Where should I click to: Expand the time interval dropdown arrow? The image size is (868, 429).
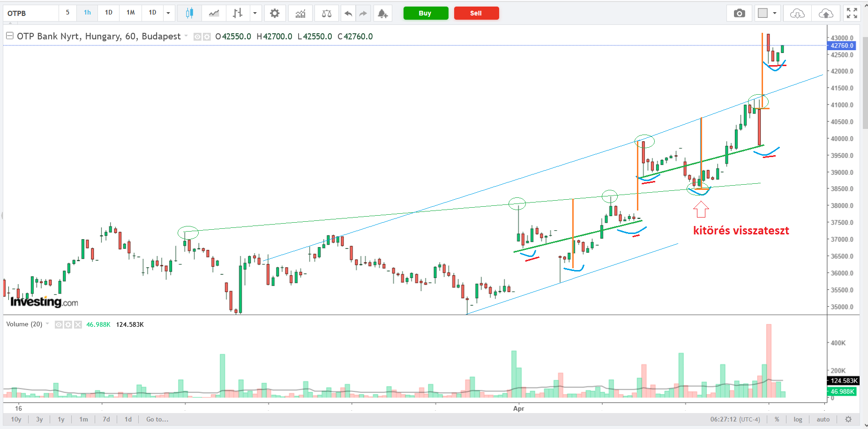tap(168, 13)
